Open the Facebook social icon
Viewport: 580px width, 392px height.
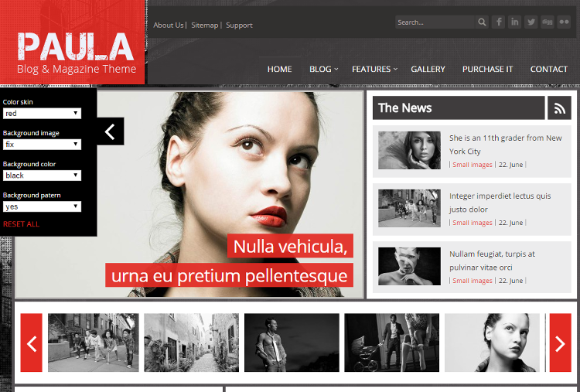(x=499, y=22)
